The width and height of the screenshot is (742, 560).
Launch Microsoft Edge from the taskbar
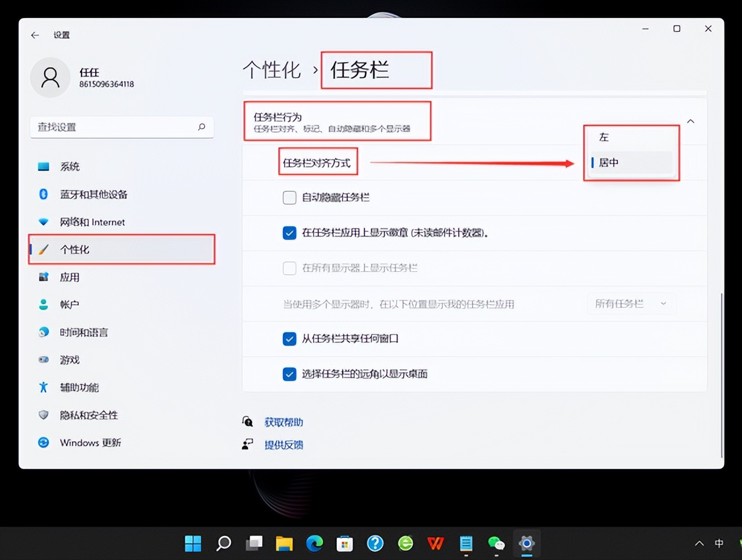point(314,543)
